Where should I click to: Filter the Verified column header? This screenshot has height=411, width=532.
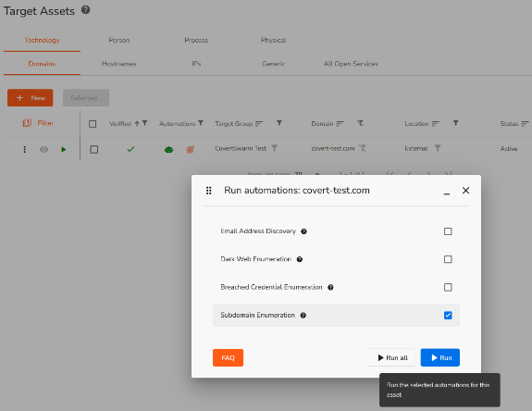(x=145, y=123)
